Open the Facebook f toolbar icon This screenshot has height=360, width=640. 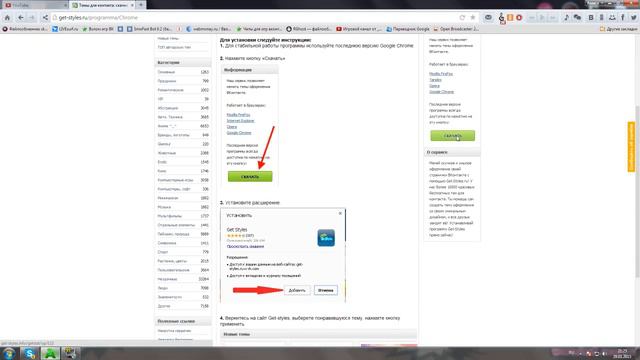(623, 18)
